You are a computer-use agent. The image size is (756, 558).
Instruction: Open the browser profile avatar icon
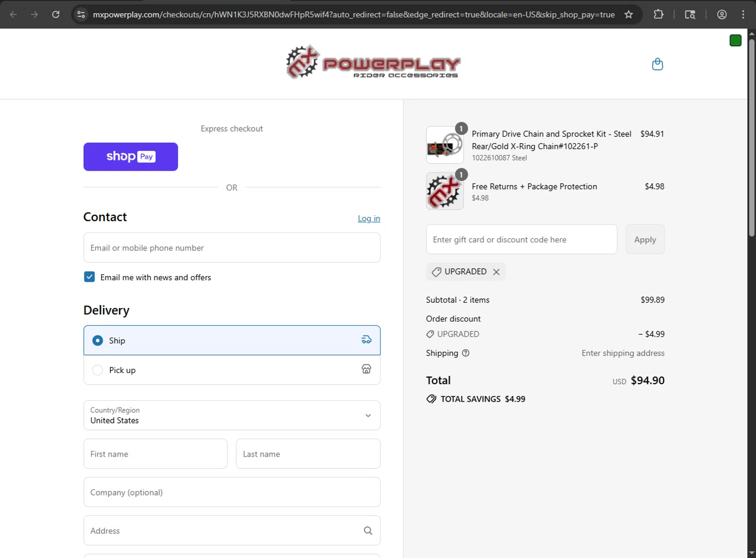[722, 14]
